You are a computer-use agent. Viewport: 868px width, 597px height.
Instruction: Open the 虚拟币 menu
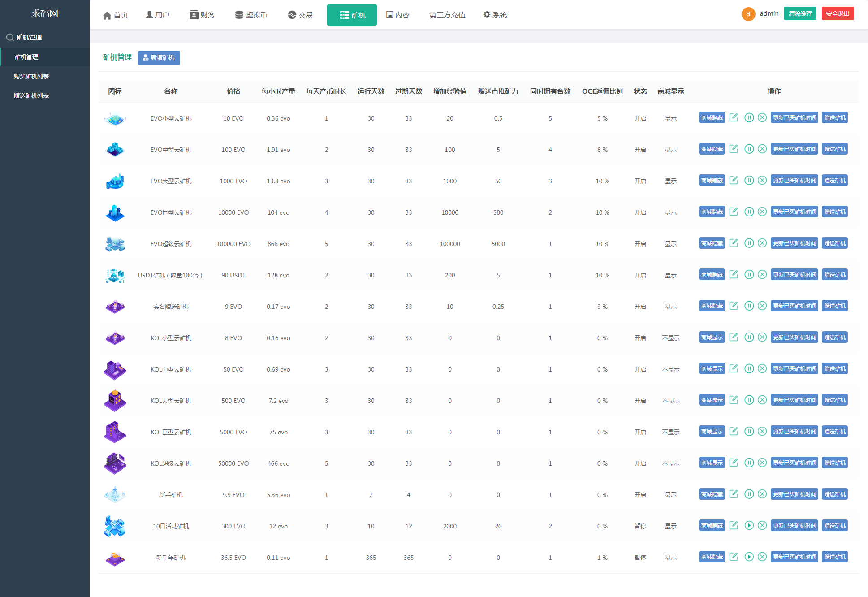[x=251, y=15]
